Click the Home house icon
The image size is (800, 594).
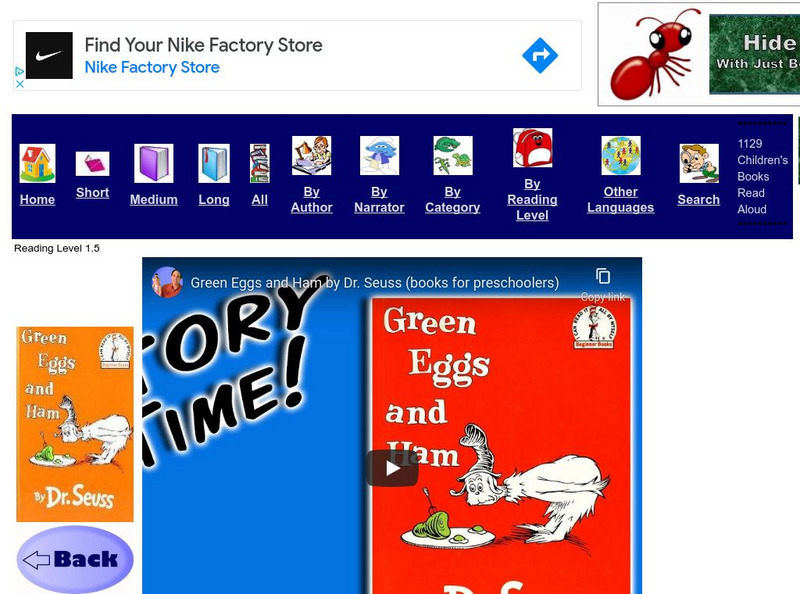point(37,163)
